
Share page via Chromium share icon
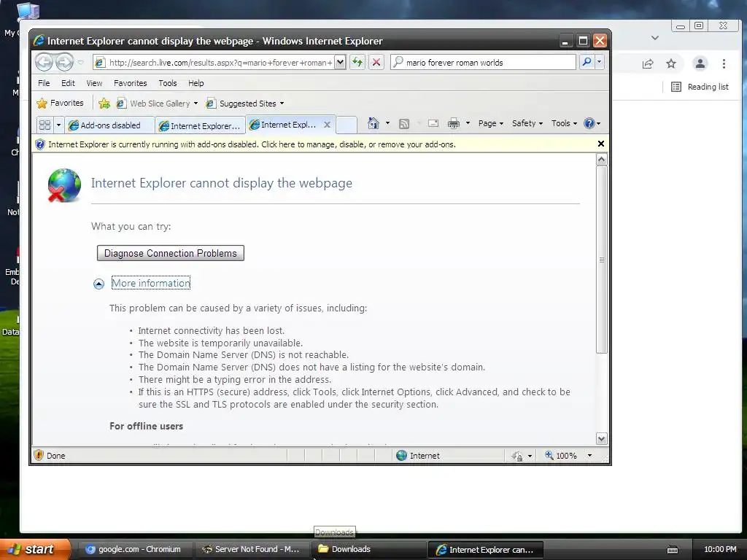coord(648,64)
